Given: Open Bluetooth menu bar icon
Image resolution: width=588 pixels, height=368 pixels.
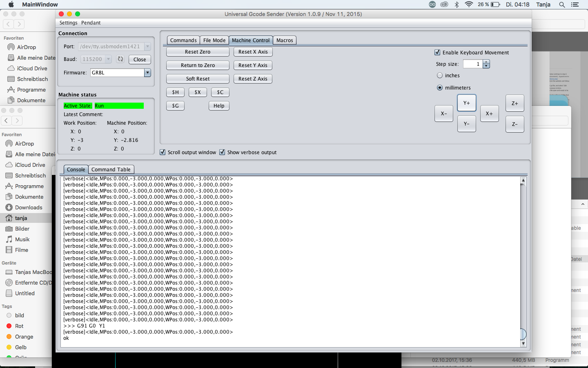Looking at the screenshot, I should (457, 4).
